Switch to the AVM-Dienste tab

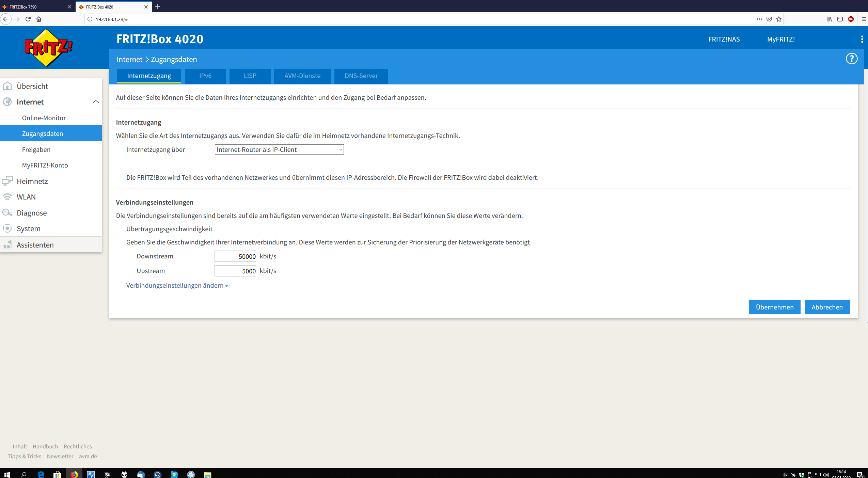point(302,76)
